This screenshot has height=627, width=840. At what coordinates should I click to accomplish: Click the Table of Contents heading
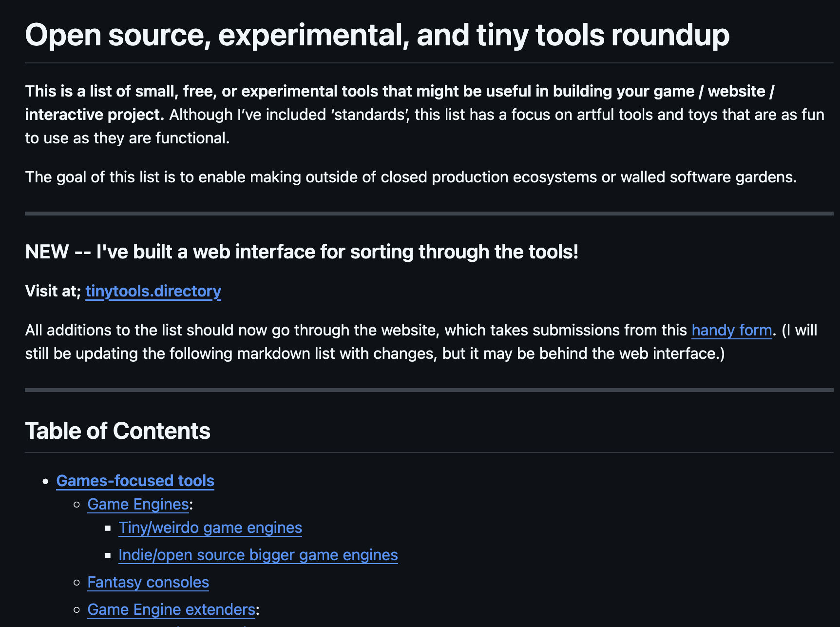pyautogui.click(x=118, y=431)
